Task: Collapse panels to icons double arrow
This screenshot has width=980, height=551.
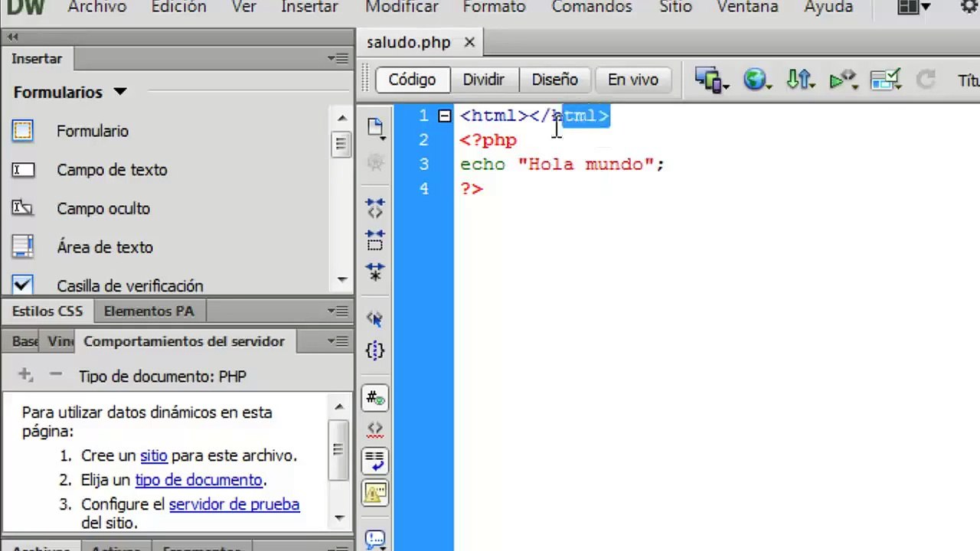Action: [13, 36]
